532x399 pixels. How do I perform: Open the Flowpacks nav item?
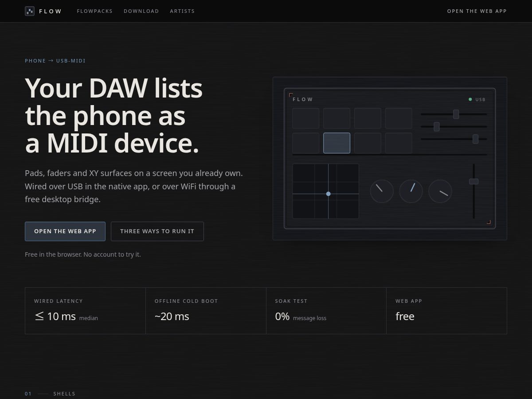[95, 11]
